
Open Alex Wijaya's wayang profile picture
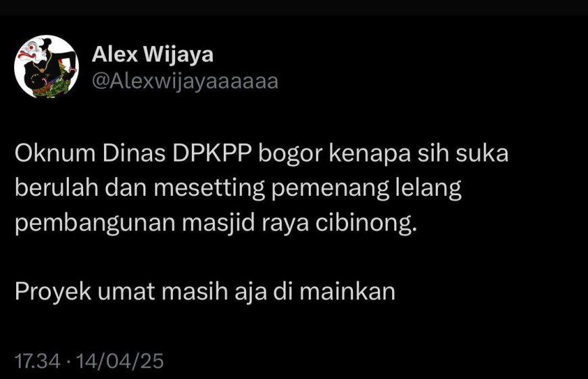pos(47,67)
